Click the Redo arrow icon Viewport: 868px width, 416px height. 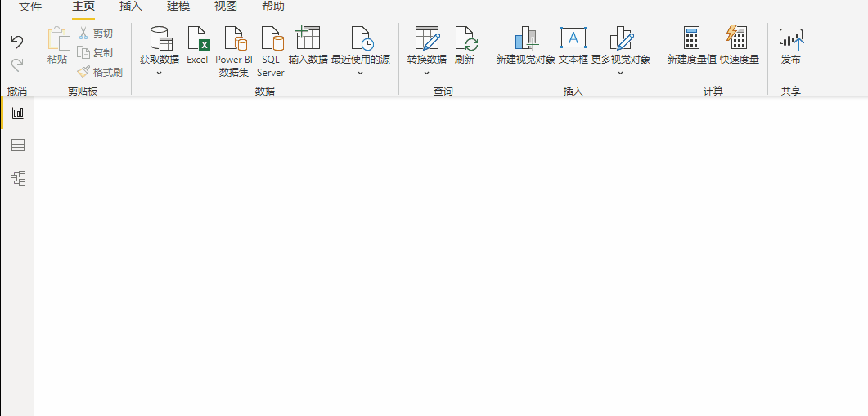pyautogui.click(x=17, y=65)
